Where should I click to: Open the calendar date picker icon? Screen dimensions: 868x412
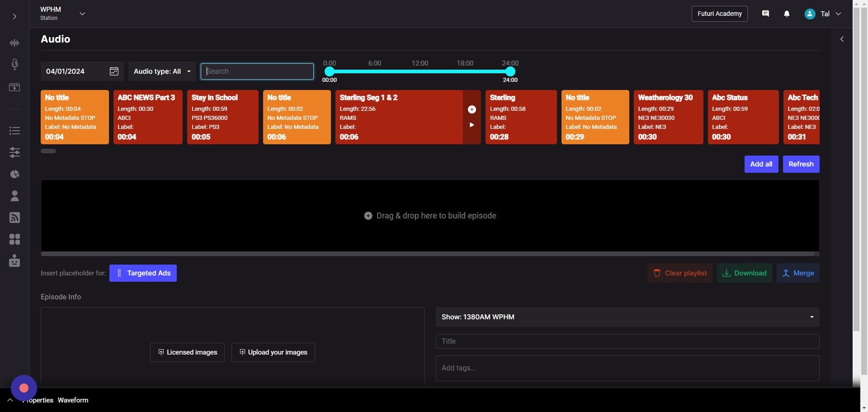click(114, 71)
